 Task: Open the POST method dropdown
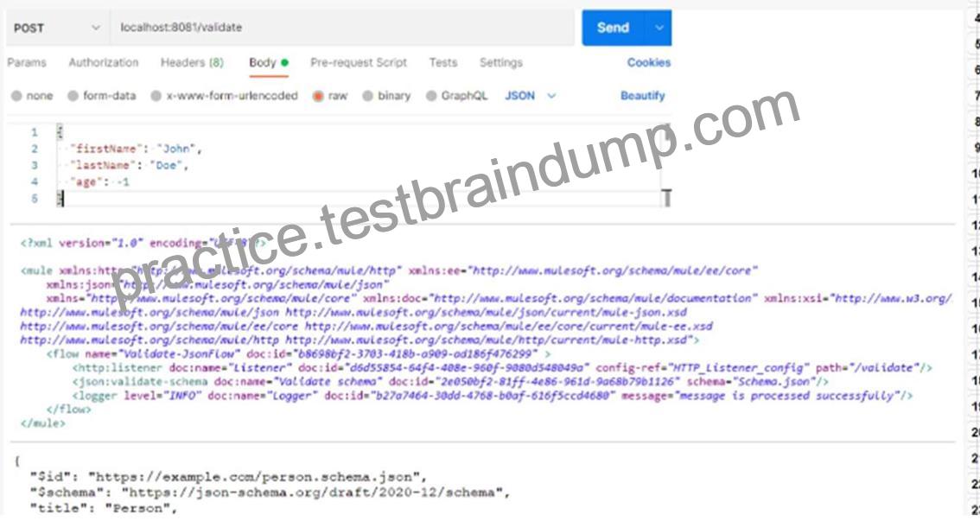(58, 29)
